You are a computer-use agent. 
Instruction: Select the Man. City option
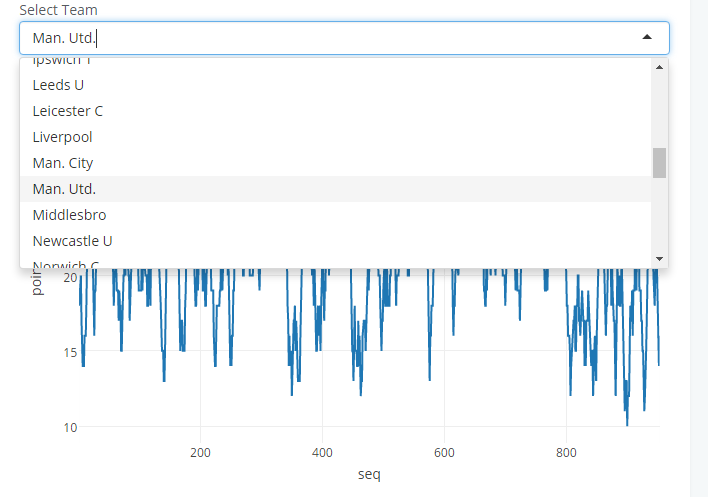click(62, 163)
